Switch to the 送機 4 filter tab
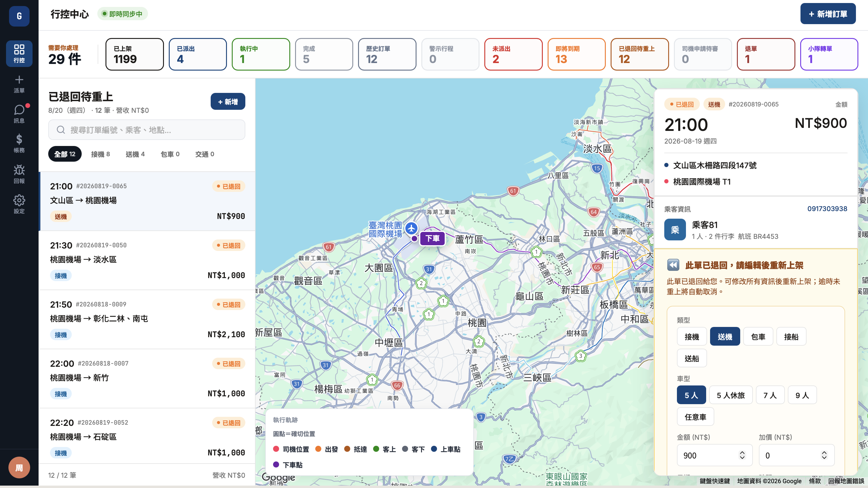Viewport: 868px width, 488px height. click(x=135, y=154)
